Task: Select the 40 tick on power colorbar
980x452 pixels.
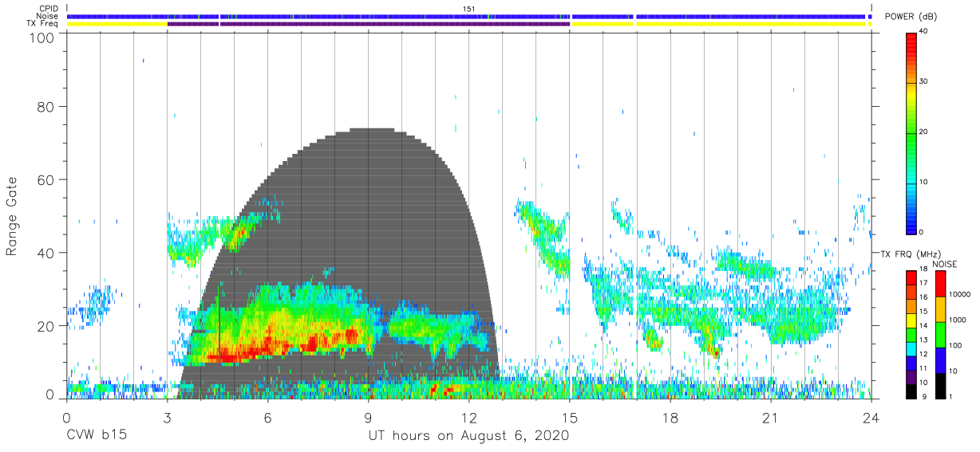Action: pos(925,32)
